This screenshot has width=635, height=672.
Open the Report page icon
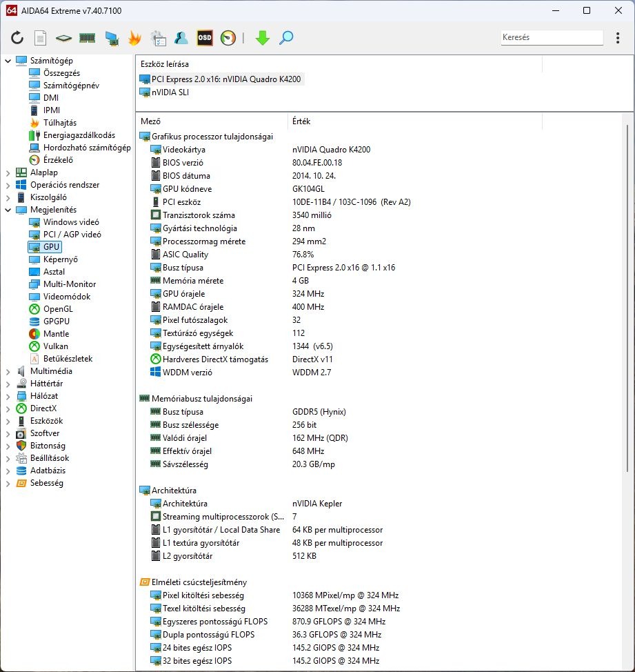40,38
